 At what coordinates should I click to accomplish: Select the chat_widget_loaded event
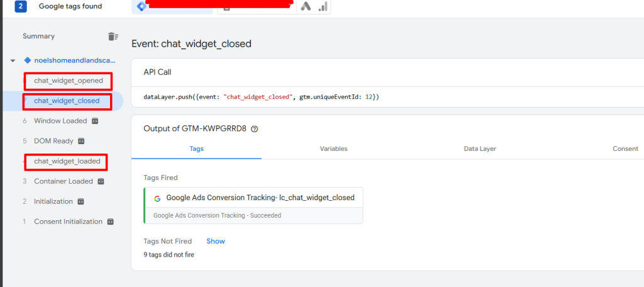pyautogui.click(x=67, y=161)
